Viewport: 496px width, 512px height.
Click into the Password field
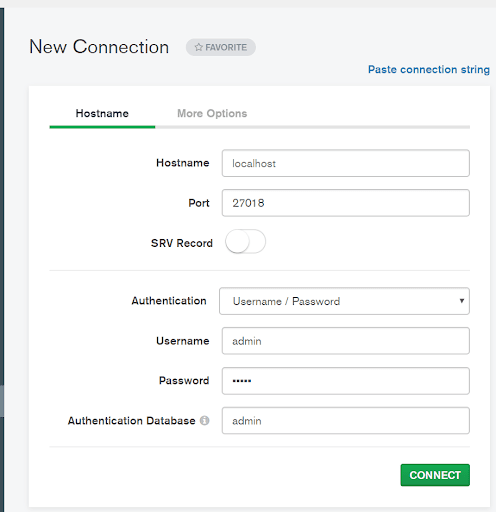(x=346, y=381)
